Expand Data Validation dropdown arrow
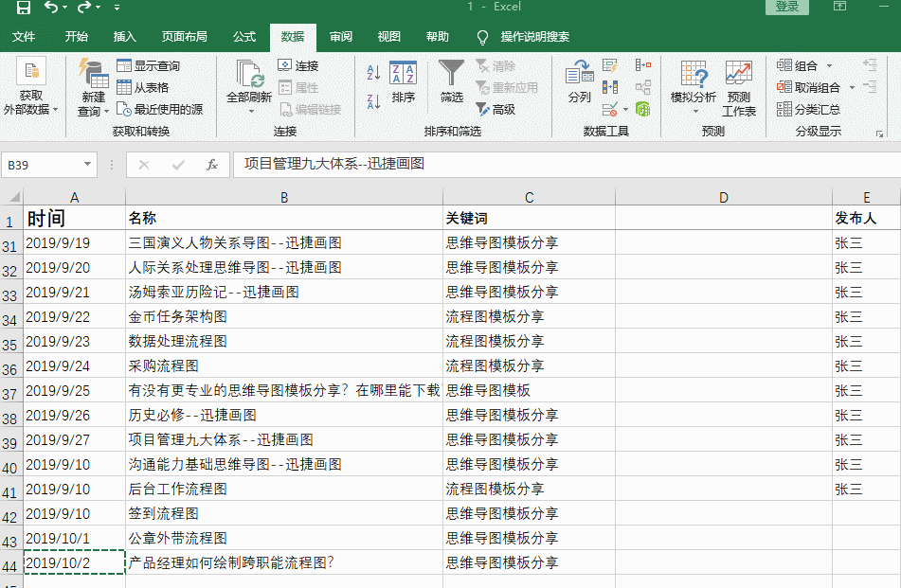901x588 pixels. click(x=625, y=109)
